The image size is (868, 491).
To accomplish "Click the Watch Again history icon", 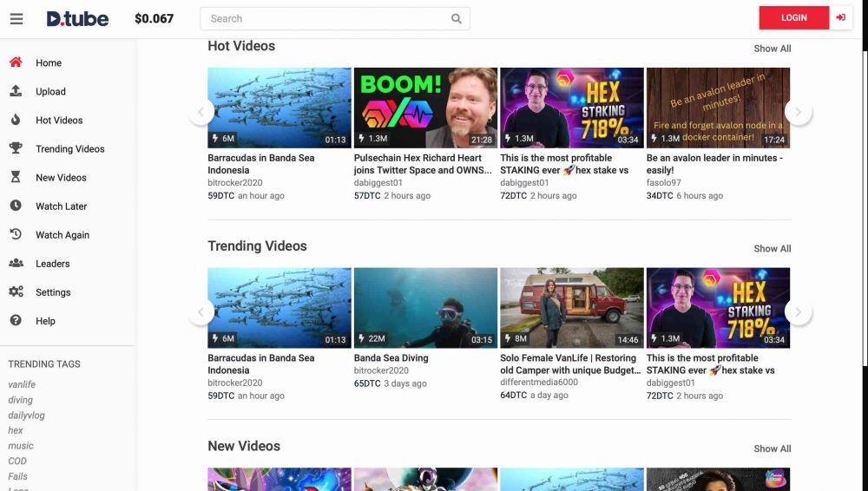I will (x=16, y=234).
